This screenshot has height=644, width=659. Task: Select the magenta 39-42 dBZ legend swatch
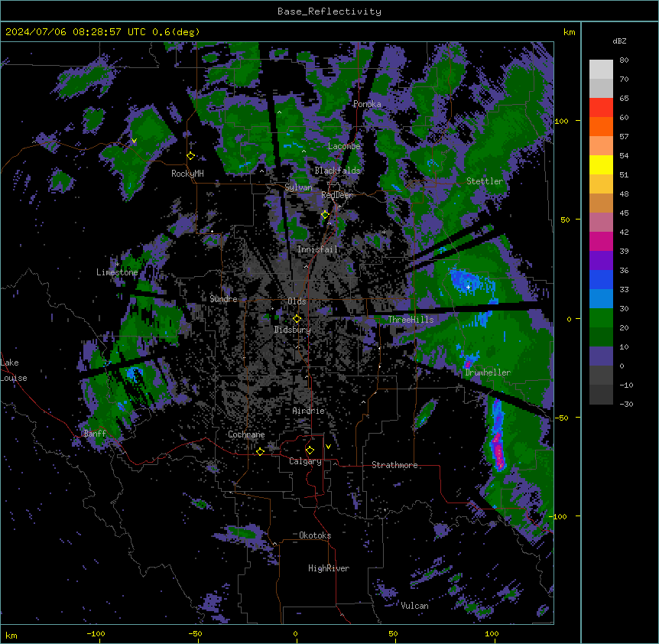pyautogui.click(x=601, y=241)
